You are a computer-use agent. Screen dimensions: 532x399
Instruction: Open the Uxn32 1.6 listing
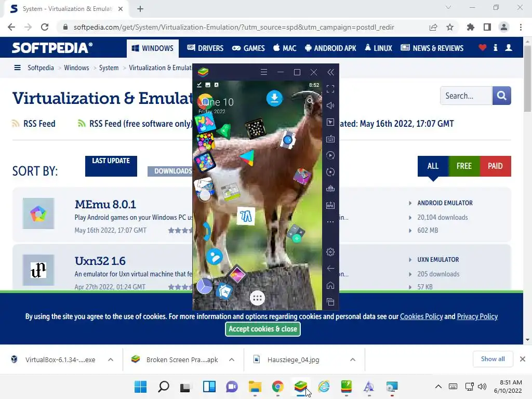pyautogui.click(x=100, y=261)
